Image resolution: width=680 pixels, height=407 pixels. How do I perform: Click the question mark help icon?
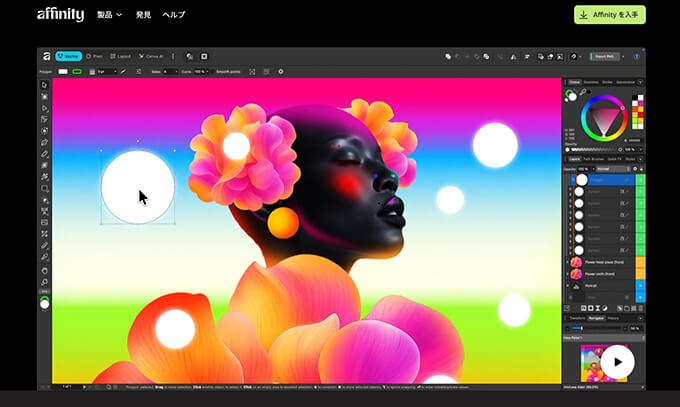[574, 56]
